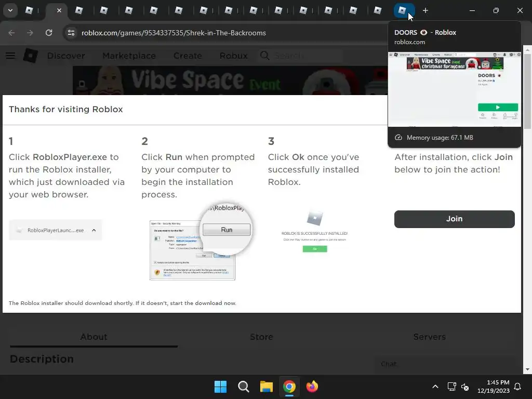Screen dimensions: 532x399
Task: Switch to the DOORS Roblox tab
Action: [404, 10]
